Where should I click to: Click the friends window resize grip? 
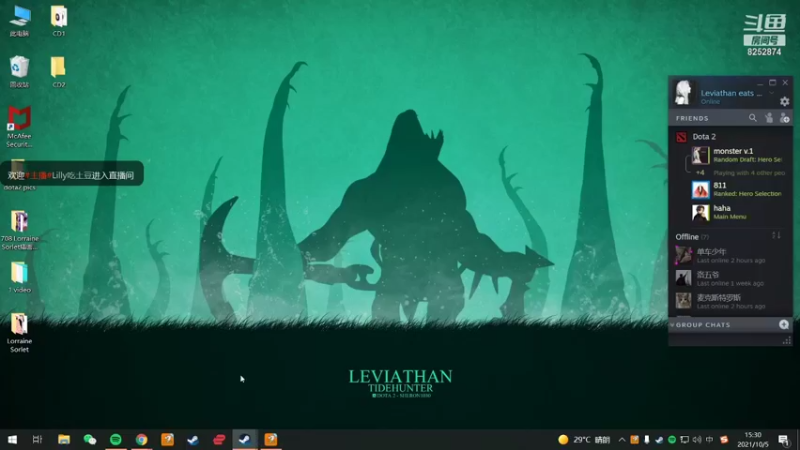(787, 340)
